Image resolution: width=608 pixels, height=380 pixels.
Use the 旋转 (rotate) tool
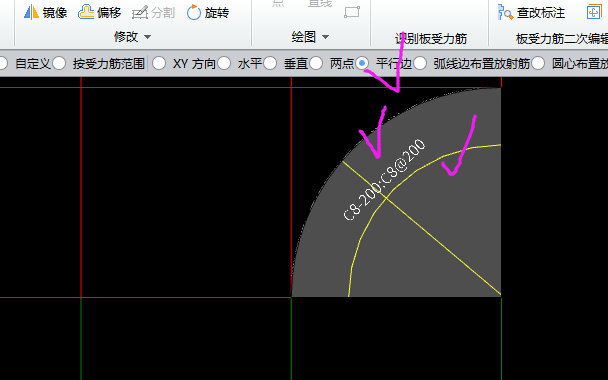tap(208, 13)
